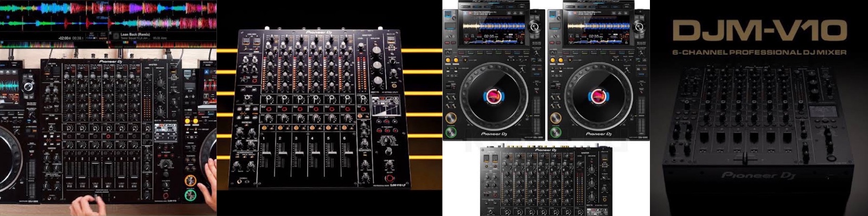Viewport: 868px width, 216px height.
Task: Click the '6-Channel Professional DJ Mixer' subtitle
Action: [758, 53]
